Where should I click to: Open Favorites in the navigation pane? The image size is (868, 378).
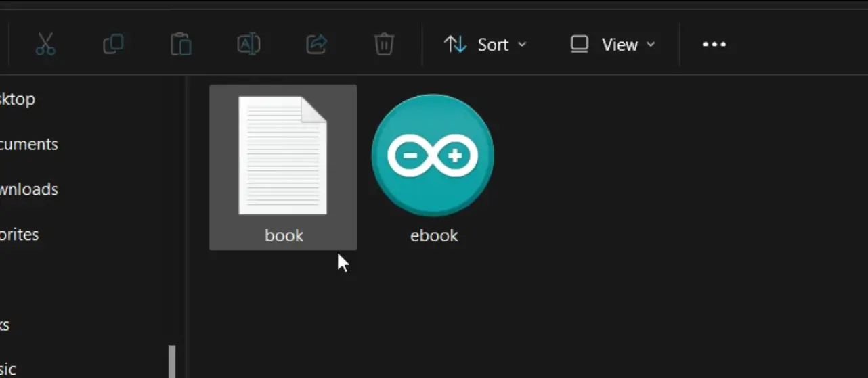point(19,235)
